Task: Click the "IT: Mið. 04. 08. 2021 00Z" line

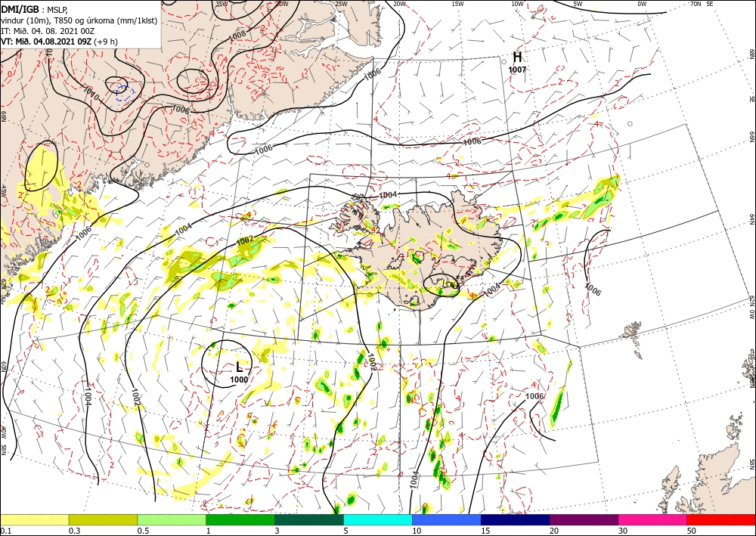Action: [x=48, y=31]
